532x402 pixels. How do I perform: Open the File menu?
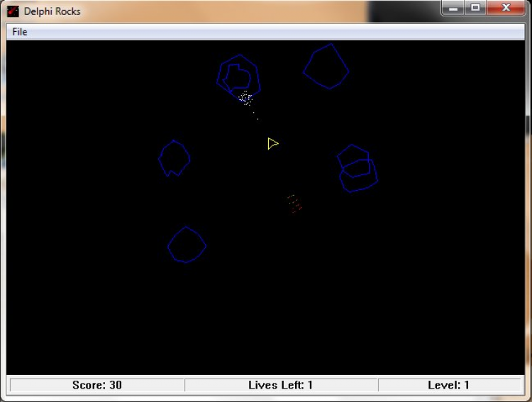[19, 32]
